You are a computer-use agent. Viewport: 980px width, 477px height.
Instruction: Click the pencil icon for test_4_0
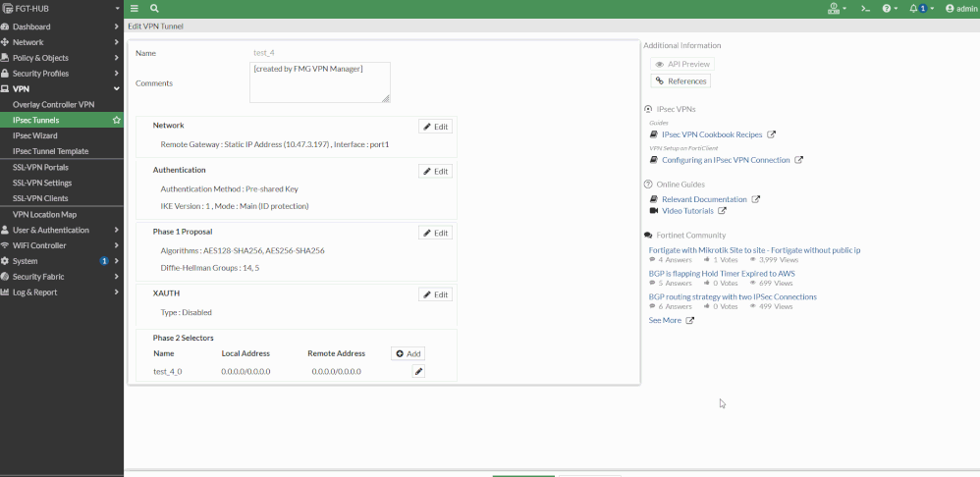coord(418,371)
